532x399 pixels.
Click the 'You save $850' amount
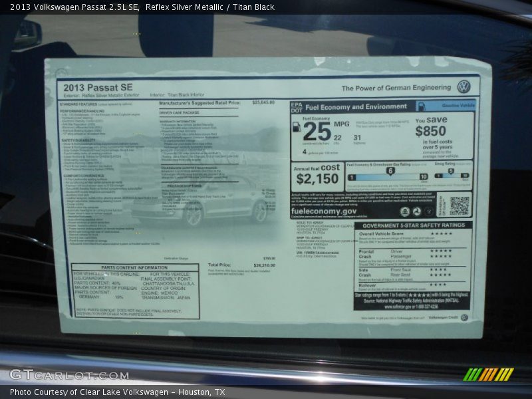(431, 130)
